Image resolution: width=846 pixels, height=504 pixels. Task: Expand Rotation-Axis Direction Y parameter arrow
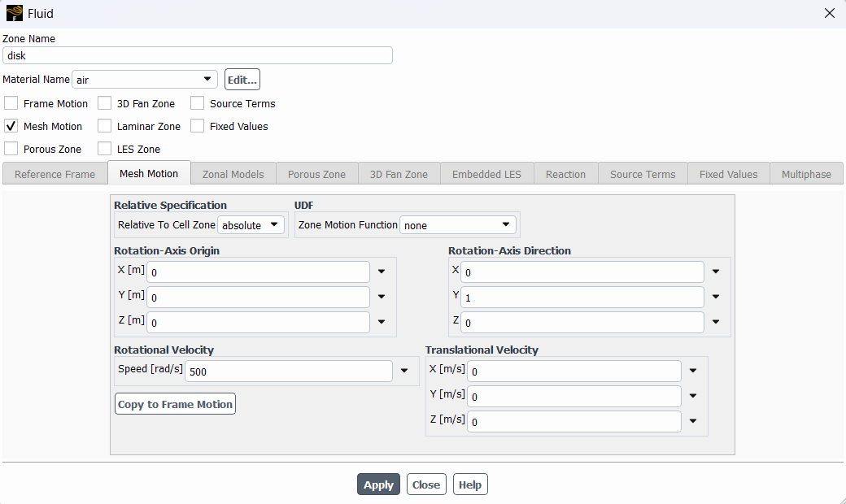pyautogui.click(x=716, y=298)
